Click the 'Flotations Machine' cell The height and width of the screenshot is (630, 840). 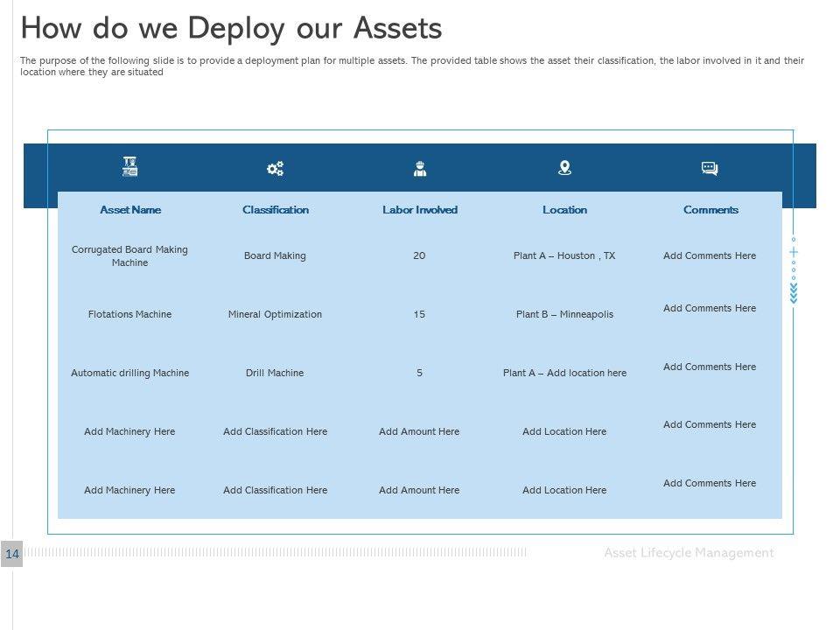[x=129, y=314]
